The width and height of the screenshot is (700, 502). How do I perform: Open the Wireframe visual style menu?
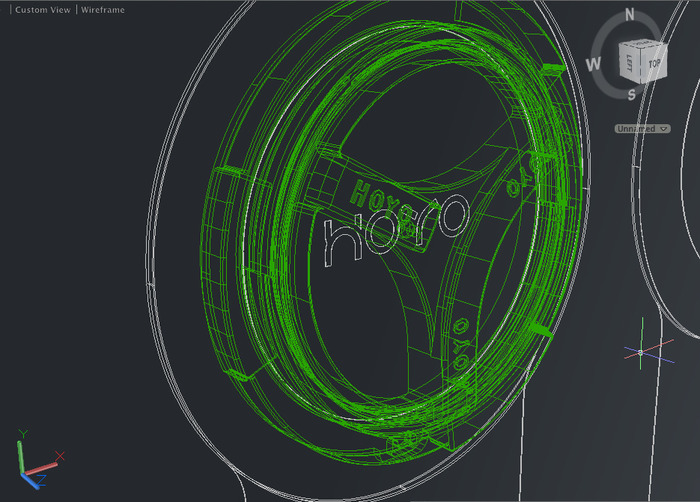pyautogui.click(x=103, y=10)
